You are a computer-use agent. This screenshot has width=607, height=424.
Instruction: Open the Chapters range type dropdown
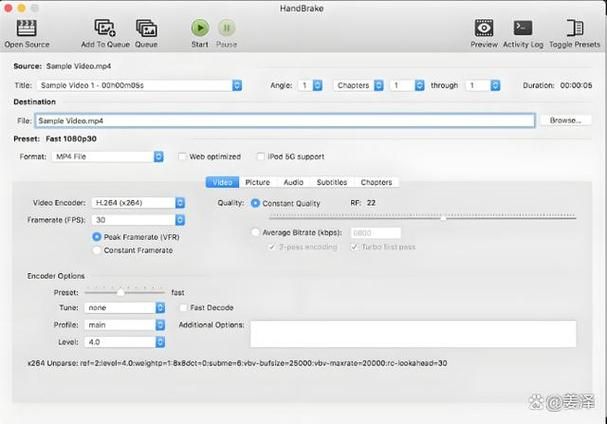[x=358, y=85]
